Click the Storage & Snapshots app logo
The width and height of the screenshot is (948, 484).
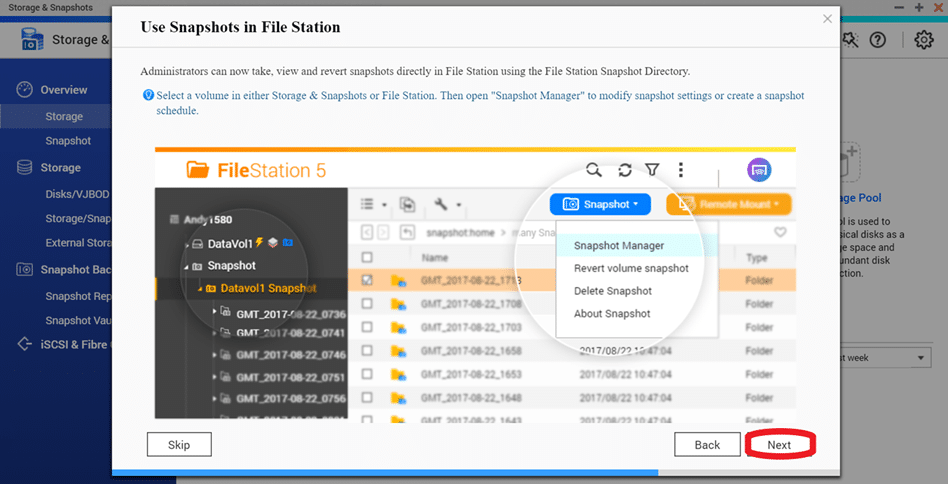click(32, 40)
